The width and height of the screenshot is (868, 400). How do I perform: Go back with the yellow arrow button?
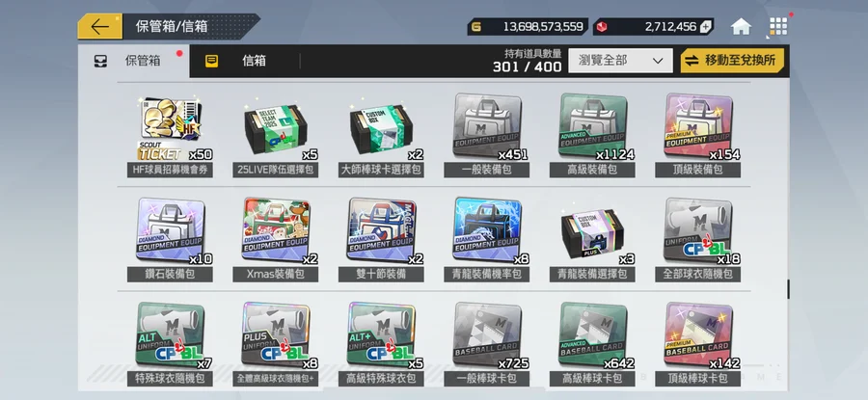click(x=99, y=27)
